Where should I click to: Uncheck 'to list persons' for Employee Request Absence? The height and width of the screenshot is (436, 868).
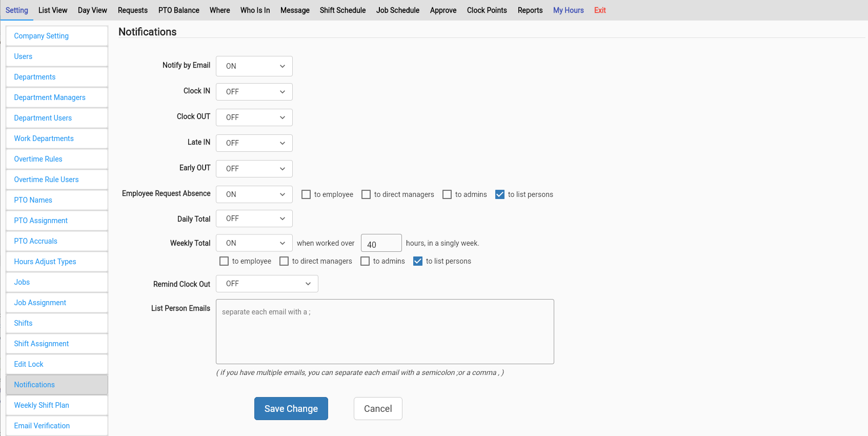500,194
